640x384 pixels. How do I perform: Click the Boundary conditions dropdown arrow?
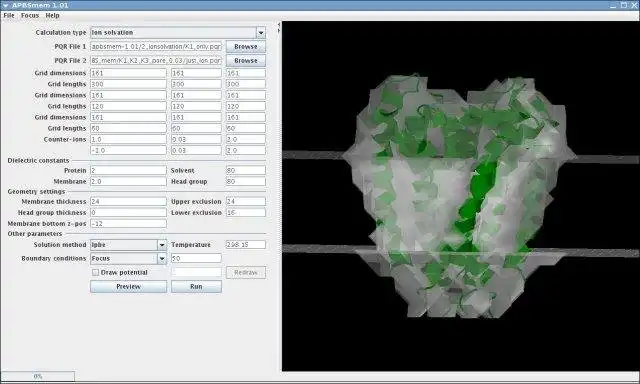point(162,258)
